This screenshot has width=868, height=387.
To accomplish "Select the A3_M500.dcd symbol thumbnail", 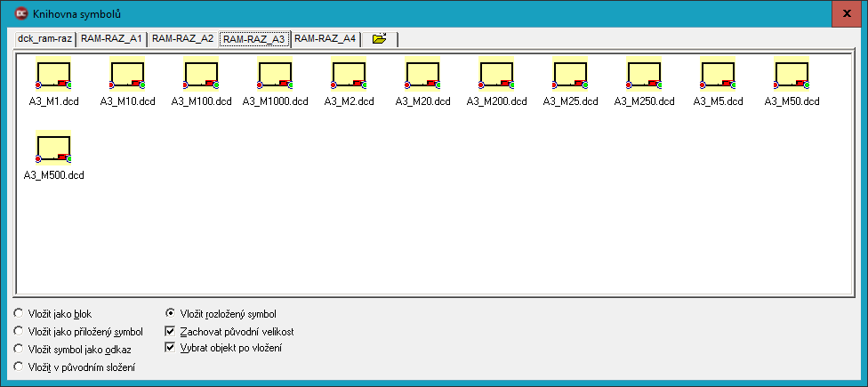I will pos(53,148).
